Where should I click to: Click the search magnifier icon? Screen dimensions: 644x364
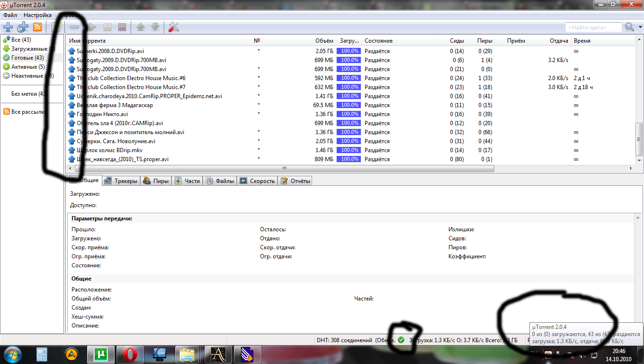(629, 27)
